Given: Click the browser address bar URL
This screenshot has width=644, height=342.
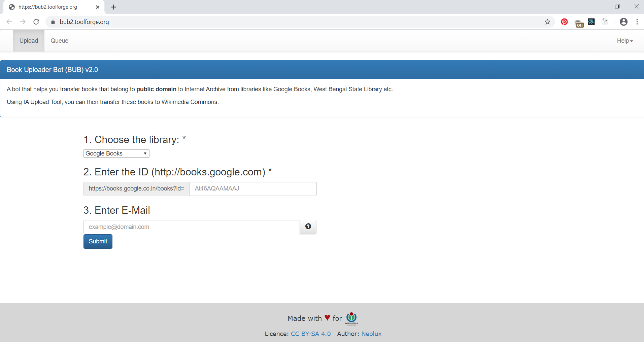Looking at the screenshot, I should pos(84,22).
